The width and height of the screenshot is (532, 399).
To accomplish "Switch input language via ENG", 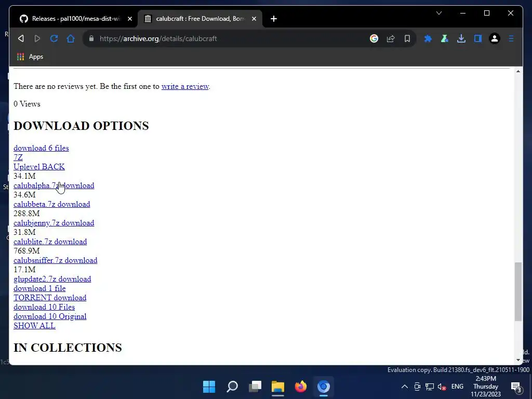I will [x=457, y=387].
